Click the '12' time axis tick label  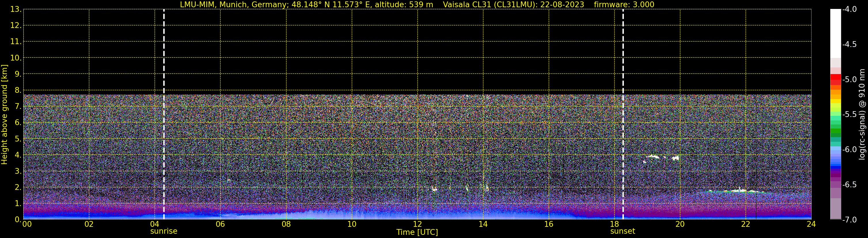417,224
